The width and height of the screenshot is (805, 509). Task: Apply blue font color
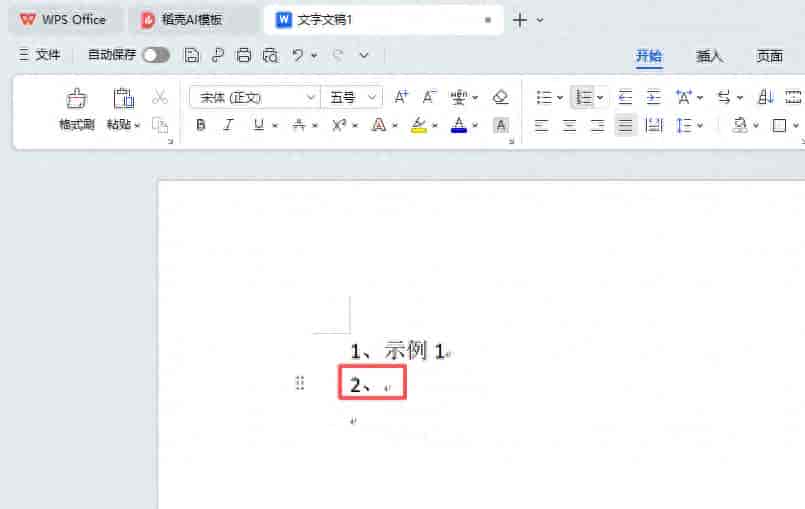458,125
